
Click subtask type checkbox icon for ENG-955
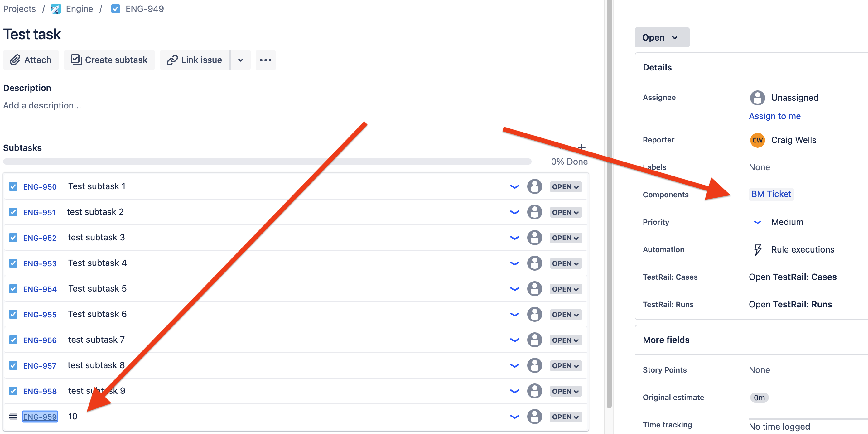click(x=13, y=314)
